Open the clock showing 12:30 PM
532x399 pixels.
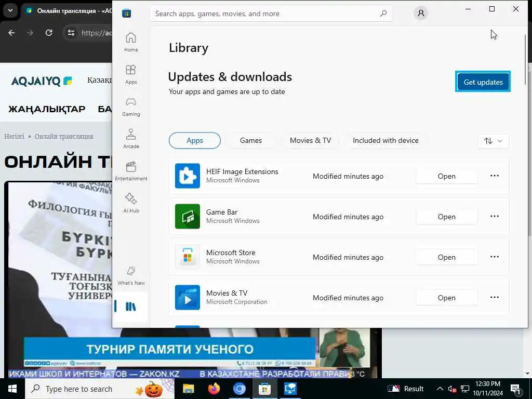(488, 389)
